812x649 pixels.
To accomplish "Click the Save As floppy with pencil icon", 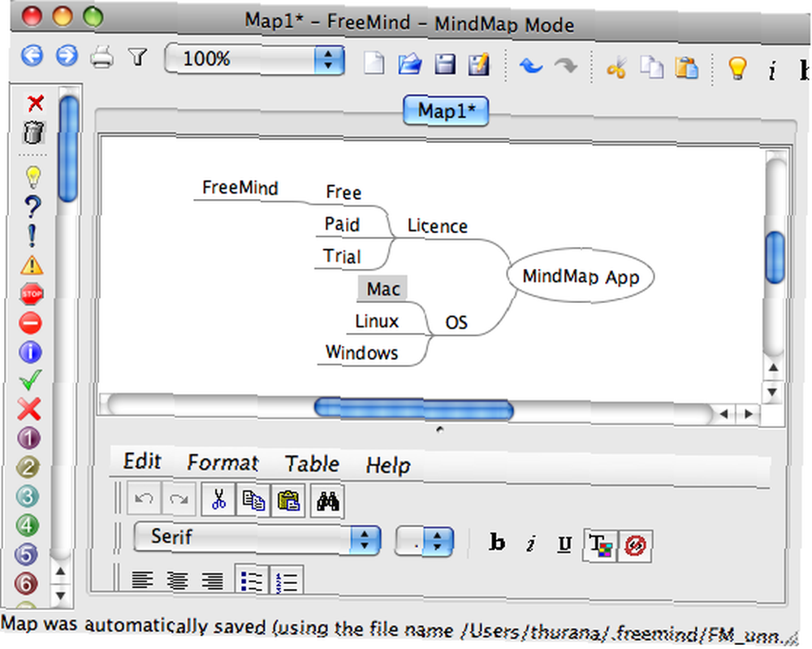I will (479, 65).
